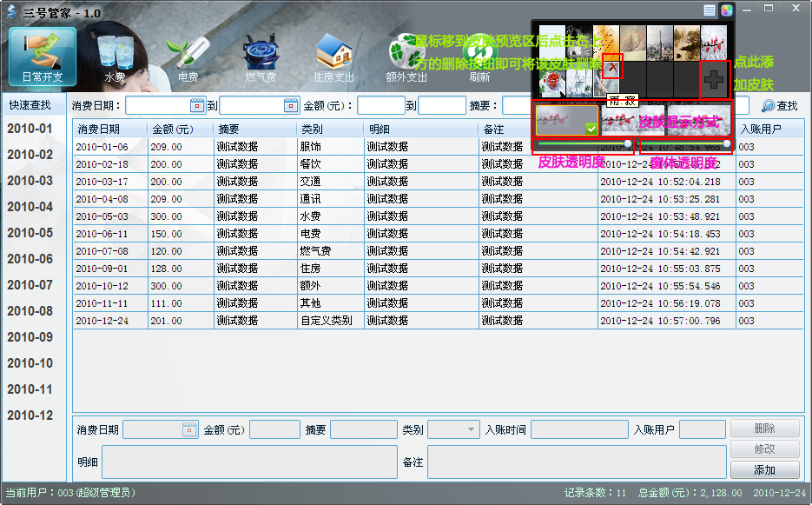Choose the checked first skin display mode
812x505 pixels.
(x=566, y=120)
